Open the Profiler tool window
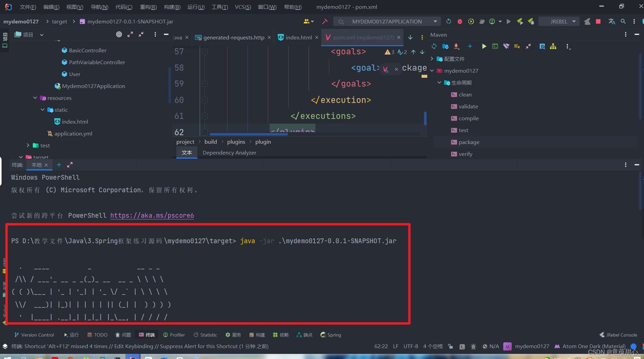The image size is (644, 359). point(174,335)
